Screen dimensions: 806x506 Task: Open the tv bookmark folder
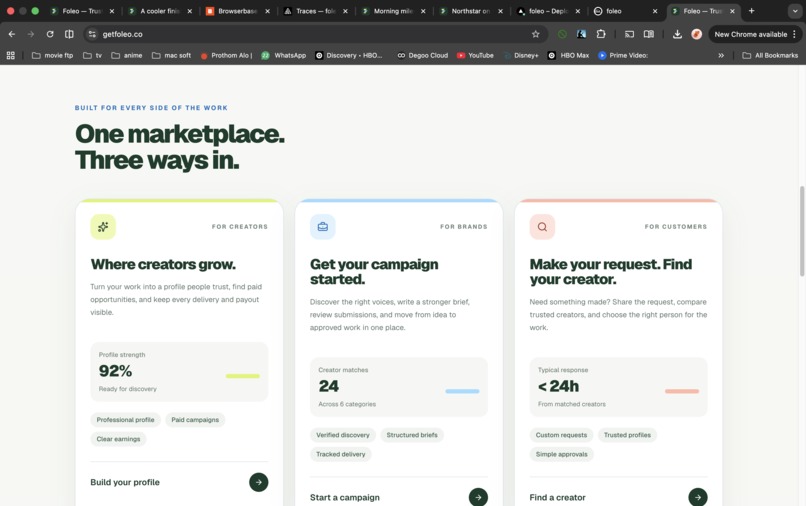93,56
